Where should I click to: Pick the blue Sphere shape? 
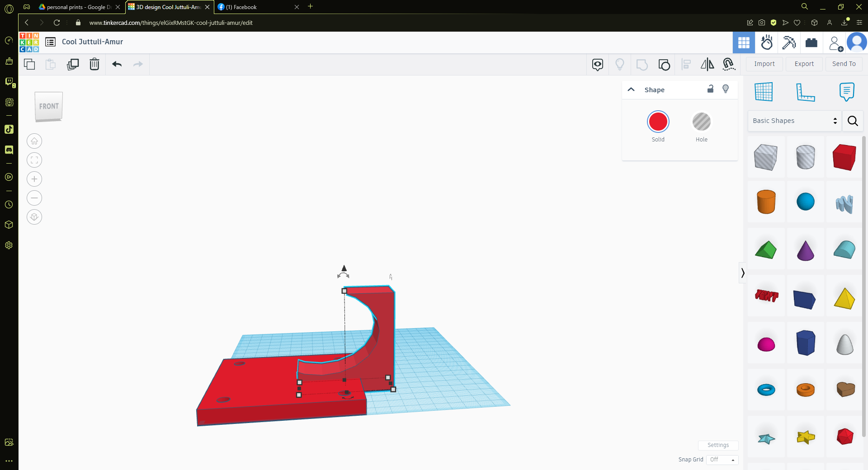(805, 202)
